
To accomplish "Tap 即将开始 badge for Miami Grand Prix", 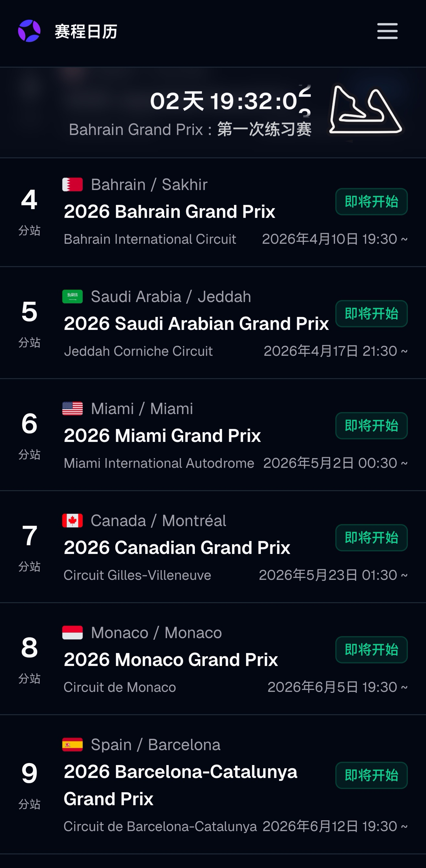I will point(371,426).
